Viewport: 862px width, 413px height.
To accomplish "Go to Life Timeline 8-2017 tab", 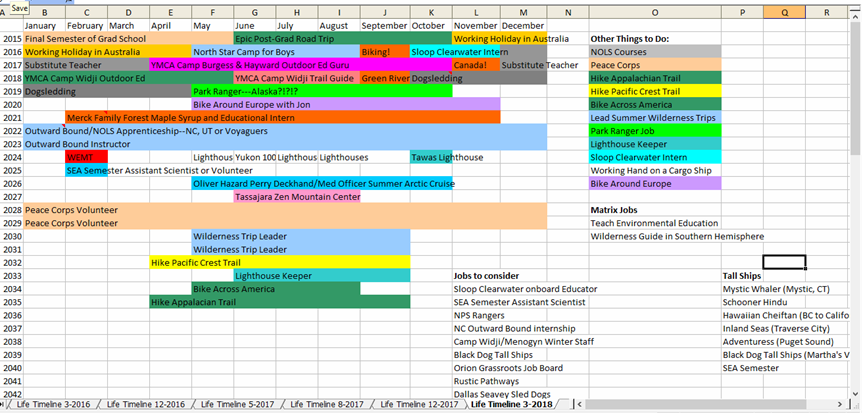I will click(x=325, y=405).
